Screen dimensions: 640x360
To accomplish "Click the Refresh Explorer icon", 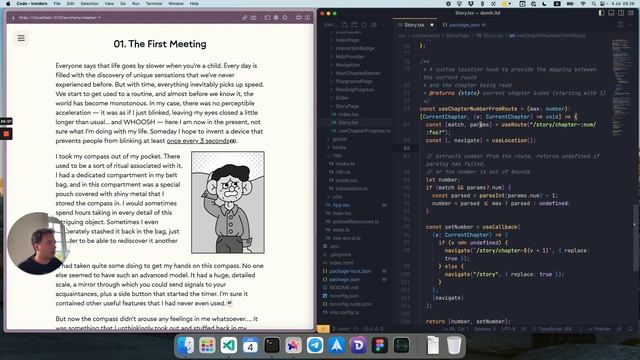I will [x=364, y=25].
